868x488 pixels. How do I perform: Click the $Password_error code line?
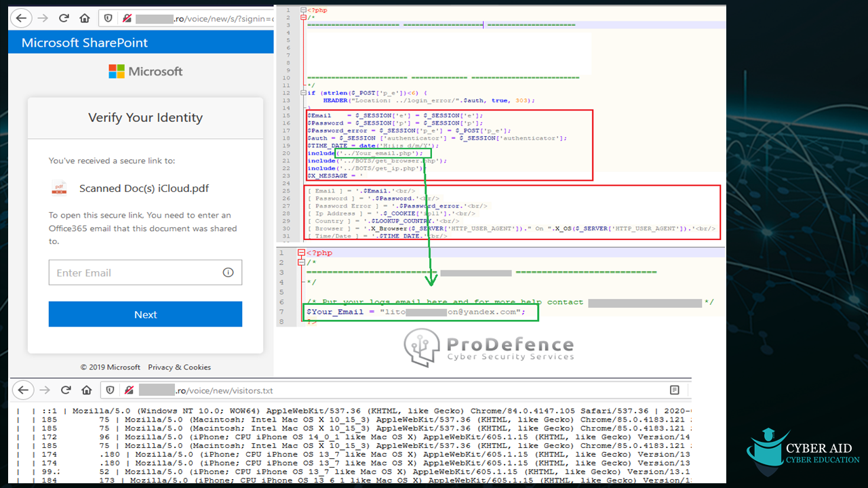pyautogui.click(x=409, y=131)
